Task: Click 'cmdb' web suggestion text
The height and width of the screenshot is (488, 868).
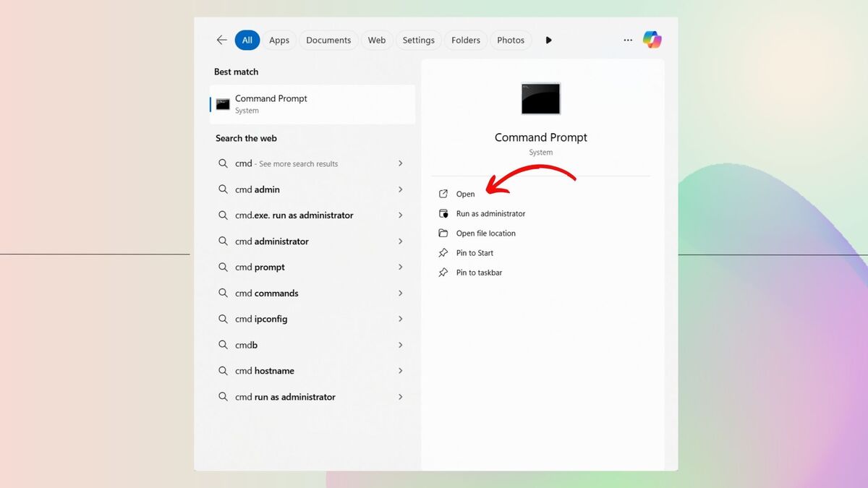Action: [x=247, y=345]
